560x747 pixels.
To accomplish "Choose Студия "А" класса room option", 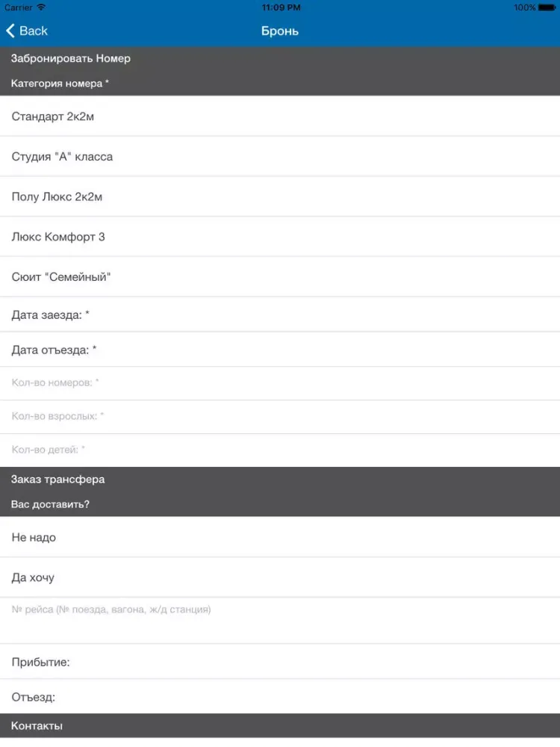I will tap(280, 157).
